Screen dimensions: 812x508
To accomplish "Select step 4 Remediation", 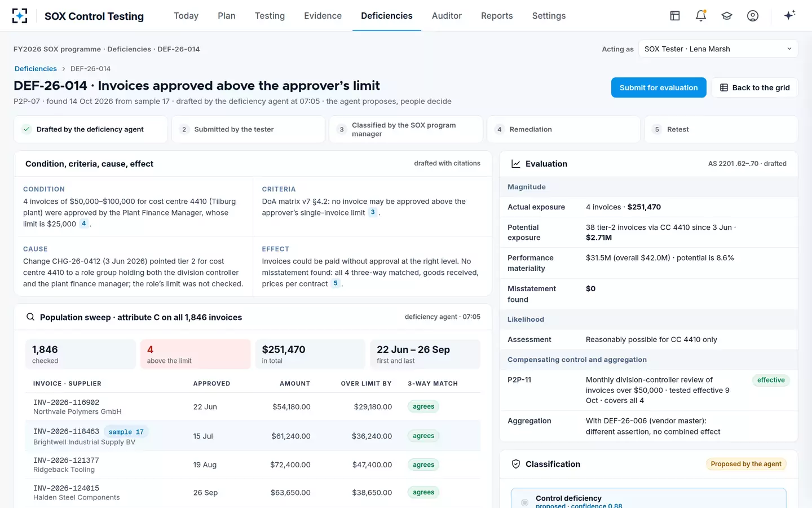I will [564, 129].
